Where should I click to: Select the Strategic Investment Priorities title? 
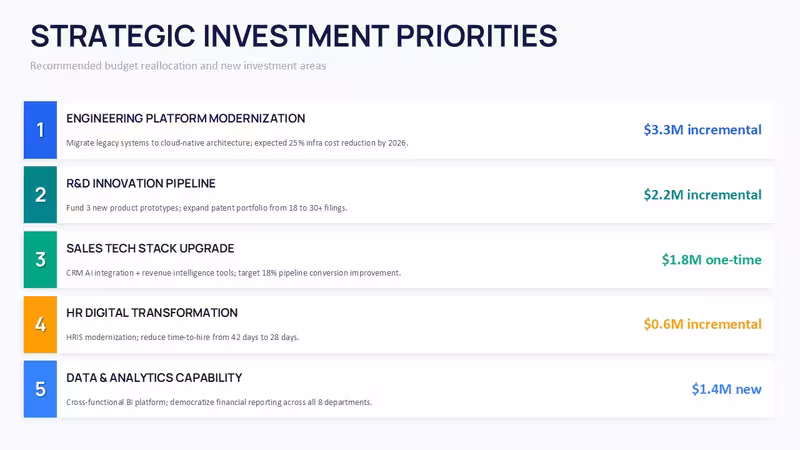294,36
